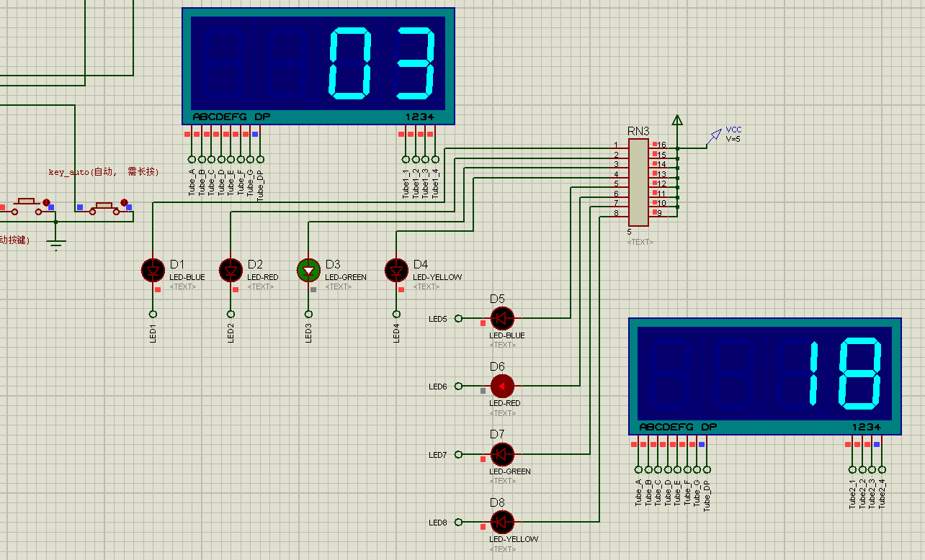Select the Tube2_1 terminal label
This screenshot has width=925, height=560.
(x=852, y=494)
